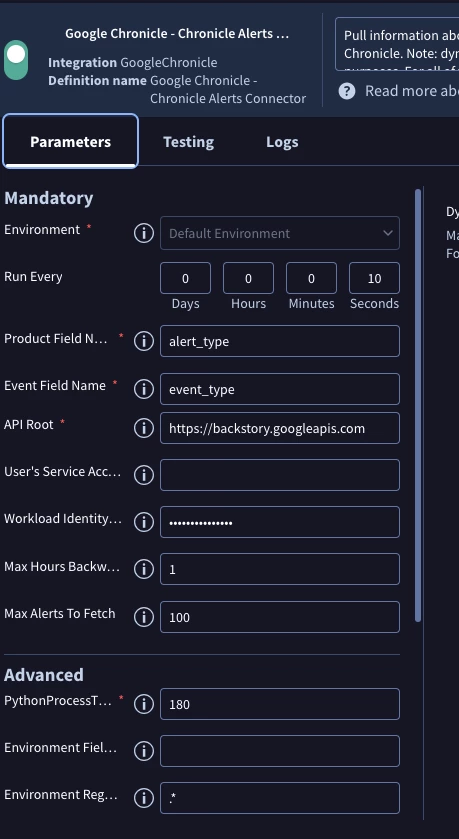Show info for Max Hours Backwards
This screenshot has width=459, height=839.
click(x=143, y=569)
